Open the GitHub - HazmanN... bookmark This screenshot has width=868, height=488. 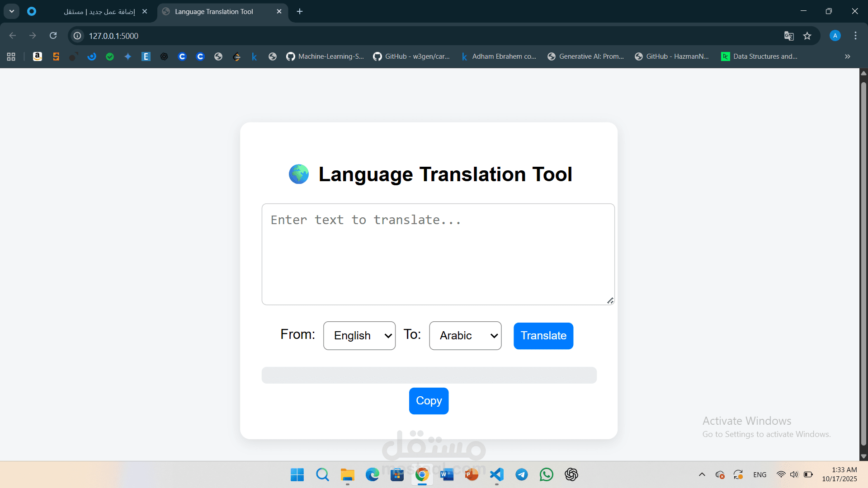672,56
